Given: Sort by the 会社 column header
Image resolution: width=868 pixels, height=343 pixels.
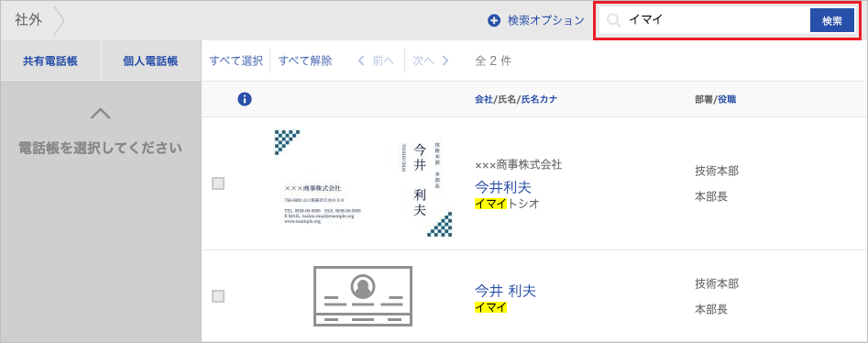Looking at the screenshot, I should [483, 100].
